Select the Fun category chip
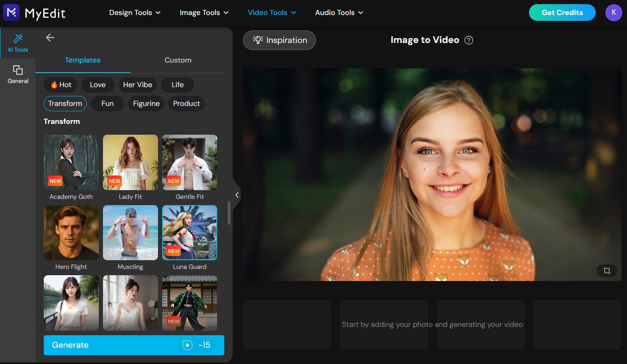 (108, 103)
